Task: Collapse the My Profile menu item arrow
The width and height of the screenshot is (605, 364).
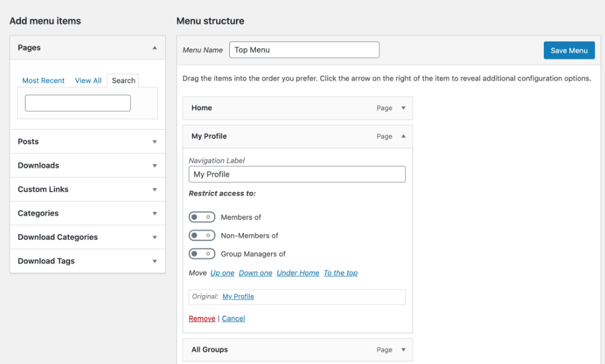Action: (404, 136)
